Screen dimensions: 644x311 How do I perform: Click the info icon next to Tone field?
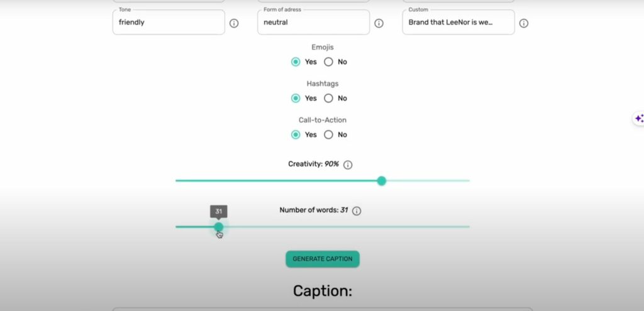click(234, 23)
